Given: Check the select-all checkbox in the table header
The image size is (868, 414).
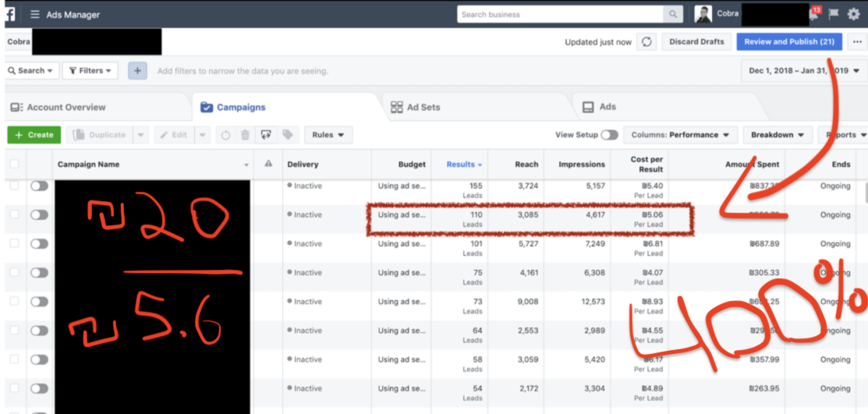Looking at the screenshot, I should [x=14, y=165].
